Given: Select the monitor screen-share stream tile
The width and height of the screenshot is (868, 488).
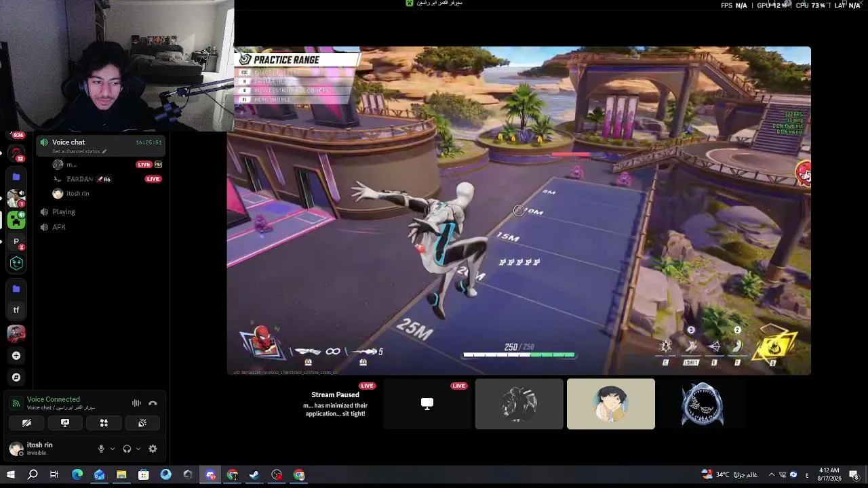Looking at the screenshot, I should tap(427, 404).
